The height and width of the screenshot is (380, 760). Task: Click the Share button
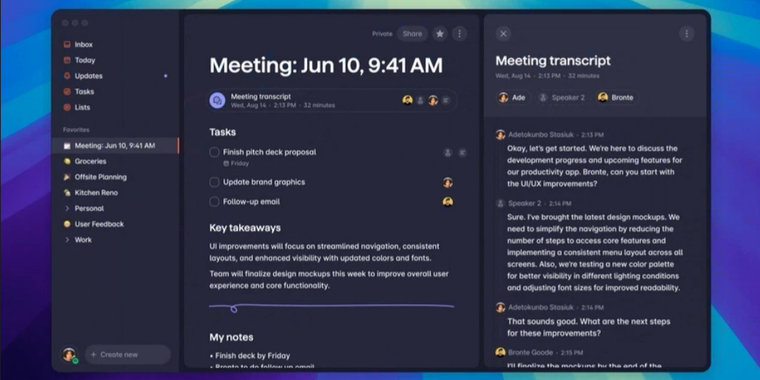pyautogui.click(x=412, y=34)
